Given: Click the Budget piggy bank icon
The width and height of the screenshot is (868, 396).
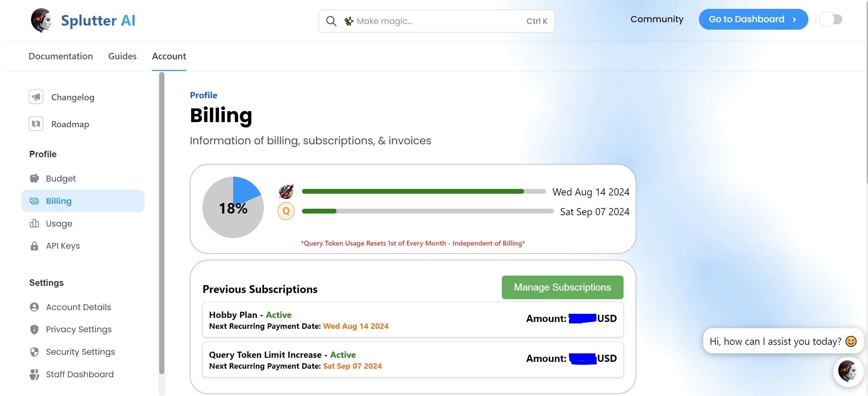Looking at the screenshot, I should coord(34,178).
